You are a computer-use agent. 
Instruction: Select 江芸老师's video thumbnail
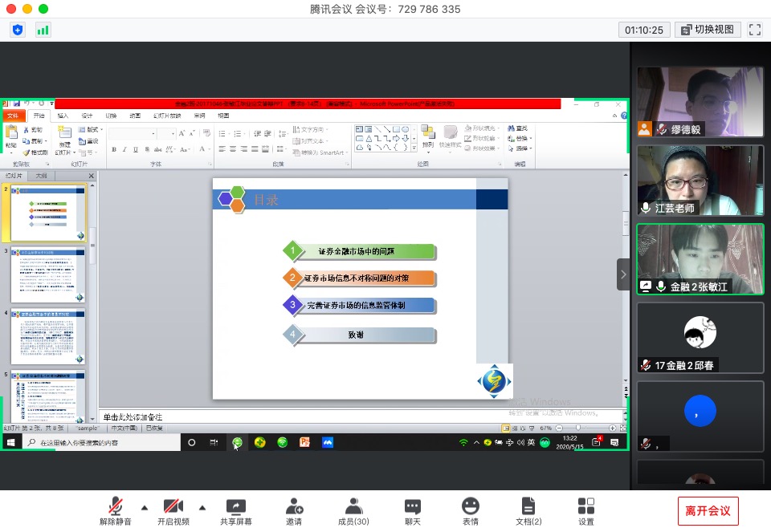tap(700, 181)
